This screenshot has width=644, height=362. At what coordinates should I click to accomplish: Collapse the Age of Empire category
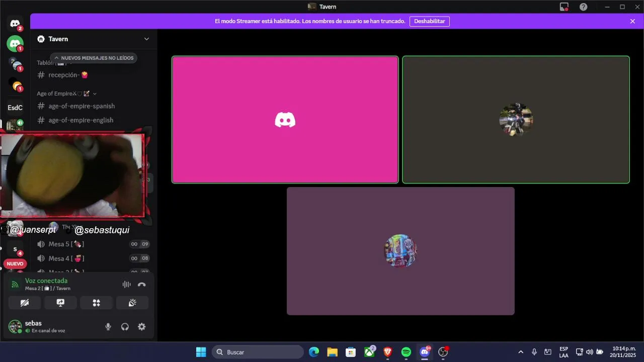coord(66,94)
